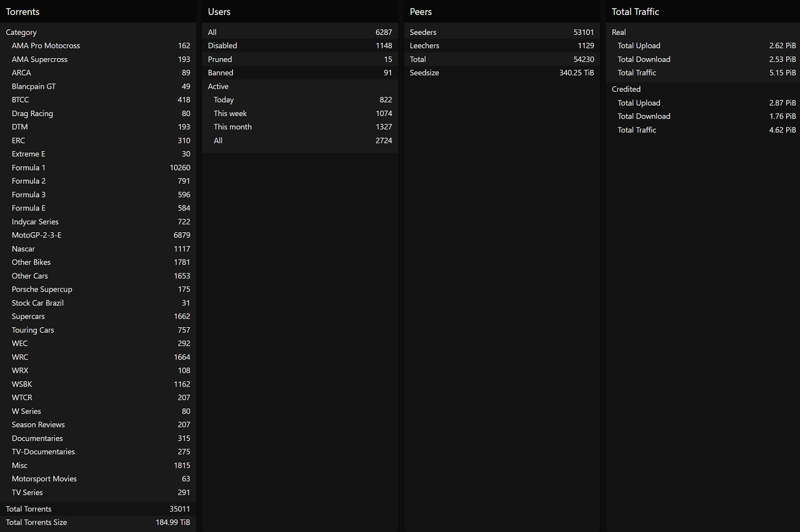Viewport: 800px width, 532px height.
Task: Select the Porsche Supercup row
Action: pos(42,289)
